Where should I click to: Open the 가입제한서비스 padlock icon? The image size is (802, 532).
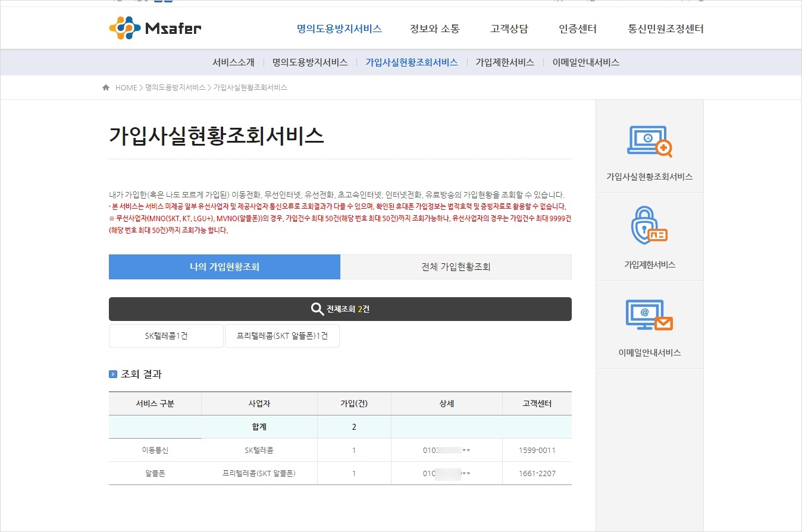(x=649, y=226)
